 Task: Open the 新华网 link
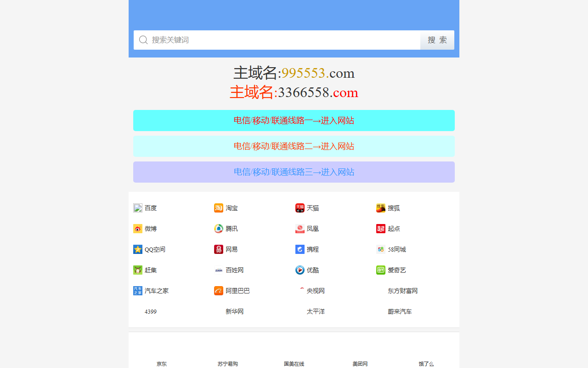coord(235,311)
